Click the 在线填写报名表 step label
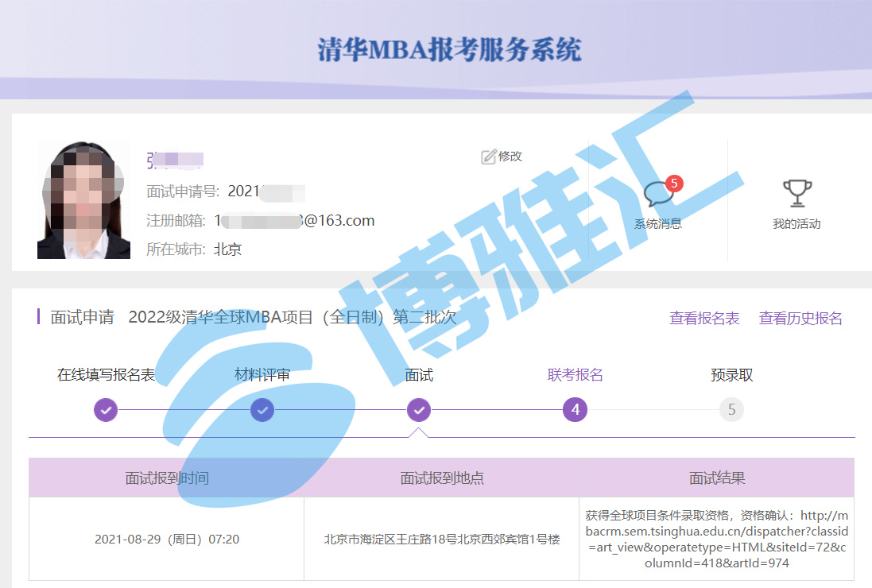 tap(106, 375)
